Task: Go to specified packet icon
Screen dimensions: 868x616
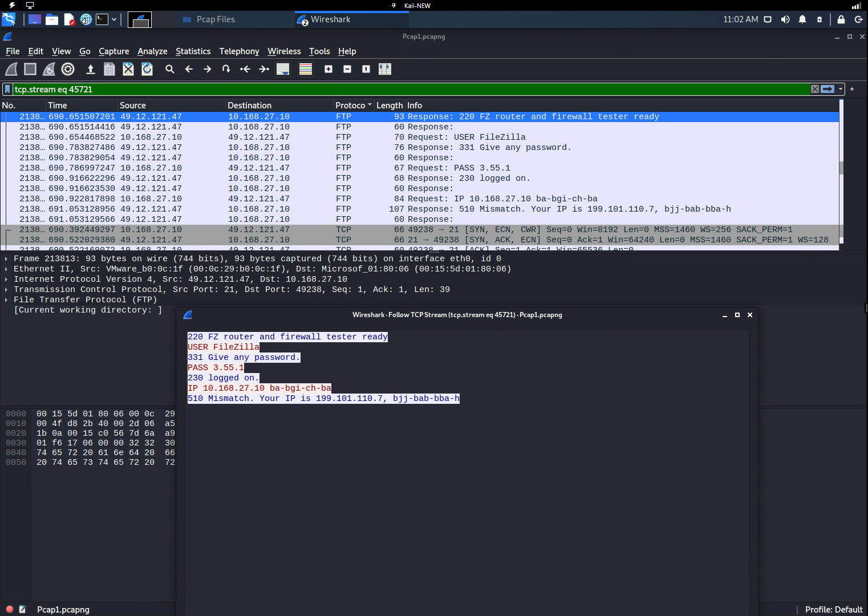Action: pos(226,69)
